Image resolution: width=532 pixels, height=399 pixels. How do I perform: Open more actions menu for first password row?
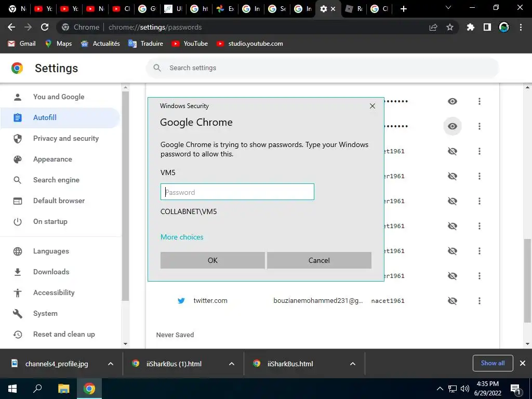480,101
